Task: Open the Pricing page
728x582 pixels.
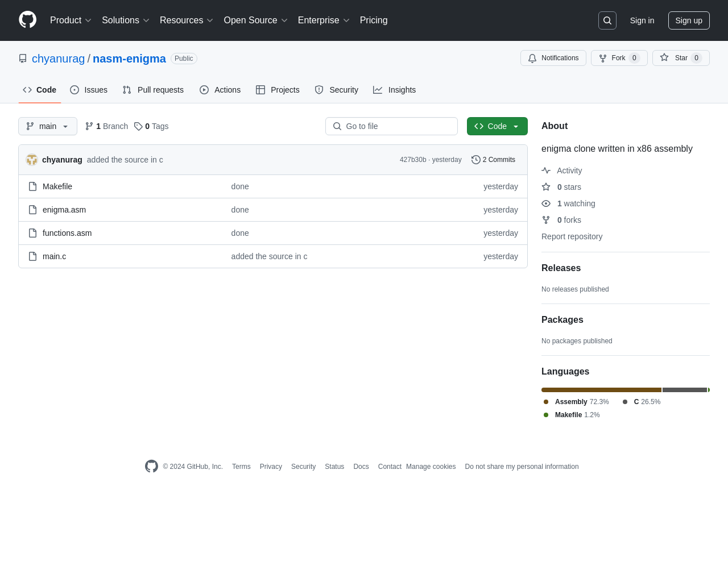Action: click(374, 20)
